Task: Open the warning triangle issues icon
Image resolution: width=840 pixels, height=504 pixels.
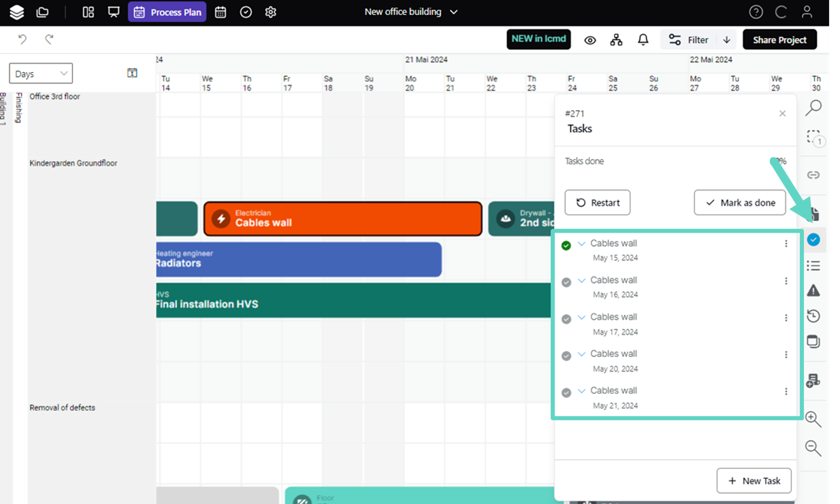Action: pos(813,291)
